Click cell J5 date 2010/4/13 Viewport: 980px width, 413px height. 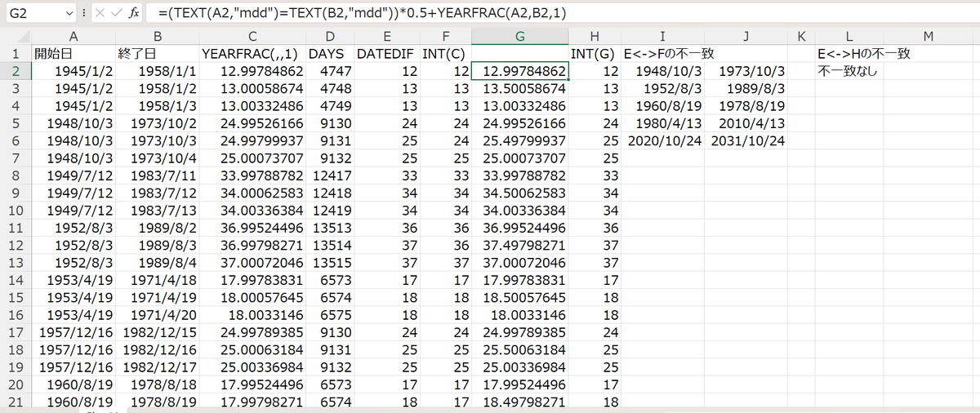746,124
